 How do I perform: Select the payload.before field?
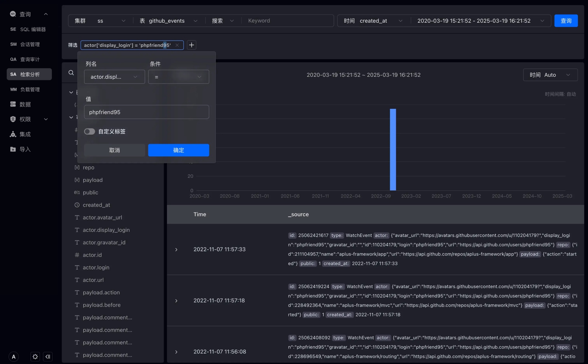click(101, 305)
